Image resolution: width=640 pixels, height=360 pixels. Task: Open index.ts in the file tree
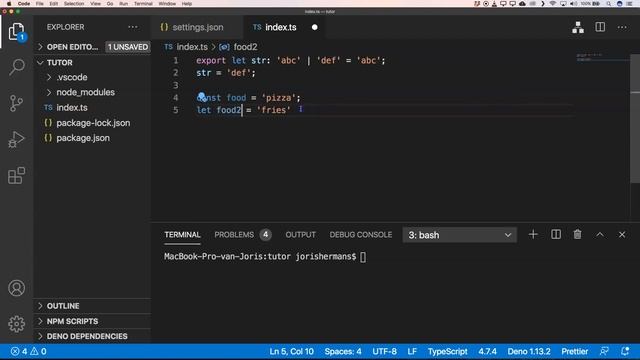pyautogui.click(x=72, y=107)
